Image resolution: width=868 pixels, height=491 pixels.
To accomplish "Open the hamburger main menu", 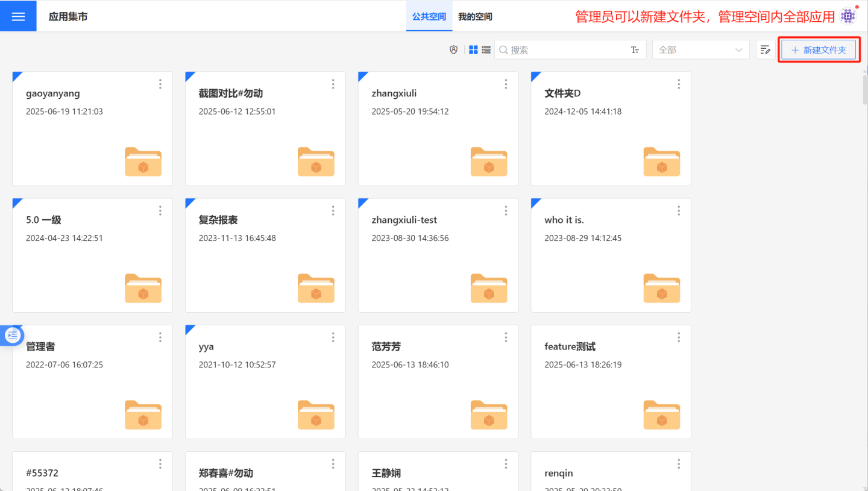I will click(18, 16).
